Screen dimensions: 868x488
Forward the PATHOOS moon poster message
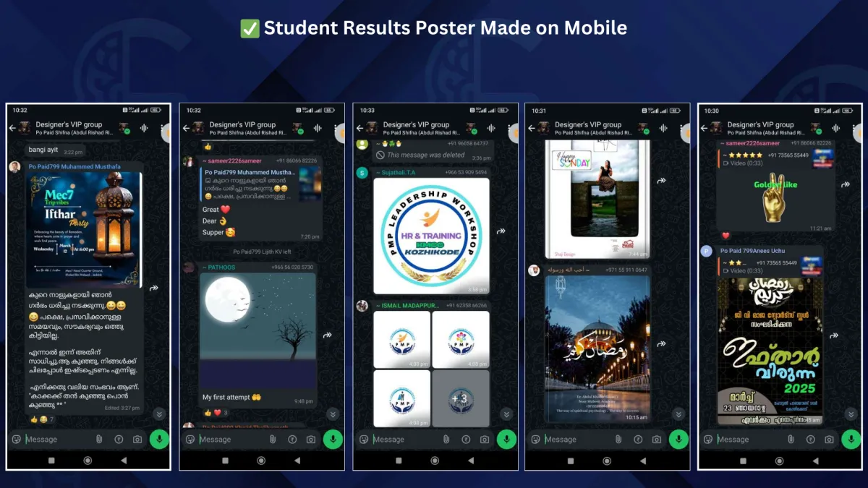tap(328, 335)
